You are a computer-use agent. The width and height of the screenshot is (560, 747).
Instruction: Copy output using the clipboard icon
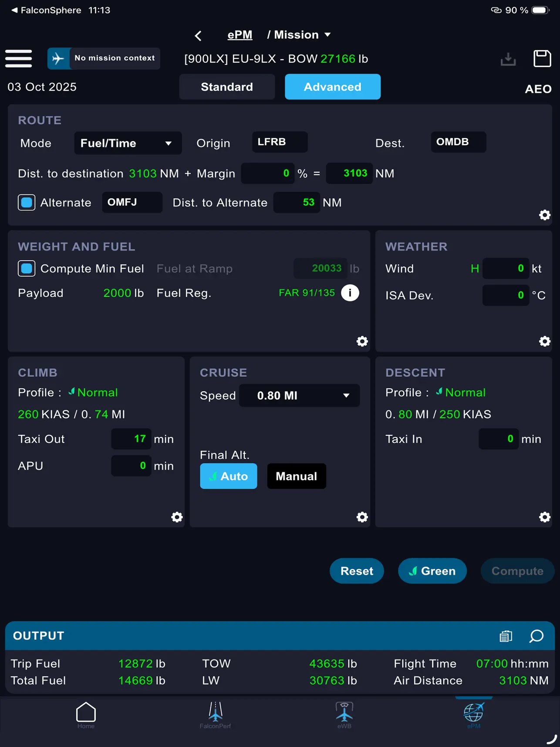click(506, 636)
